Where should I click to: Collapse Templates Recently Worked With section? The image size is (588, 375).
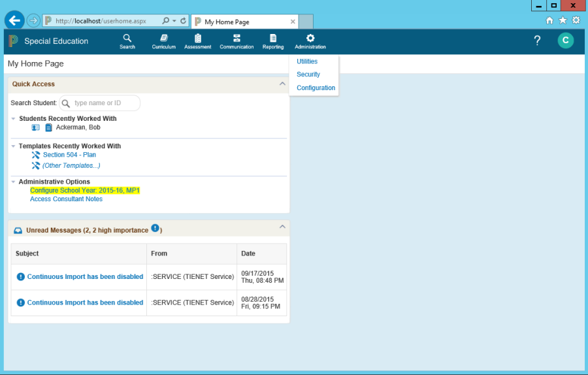tap(13, 146)
